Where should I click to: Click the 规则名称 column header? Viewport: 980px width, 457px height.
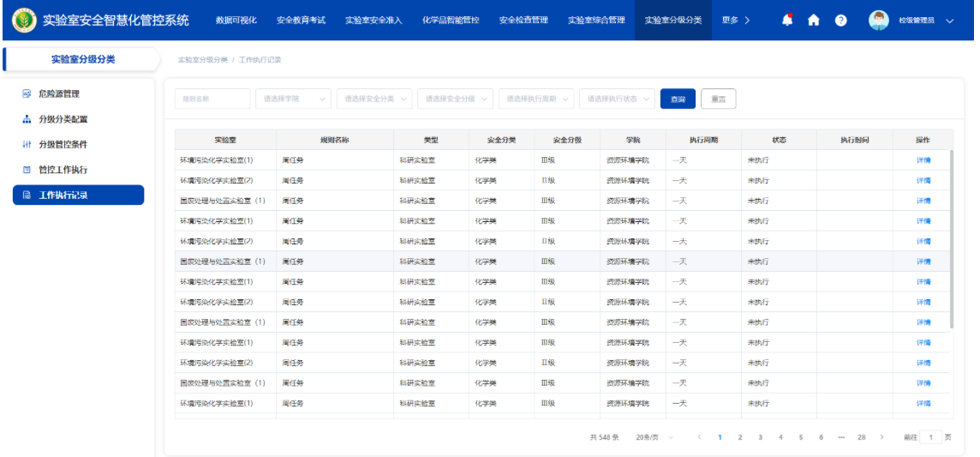pyautogui.click(x=334, y=140)
